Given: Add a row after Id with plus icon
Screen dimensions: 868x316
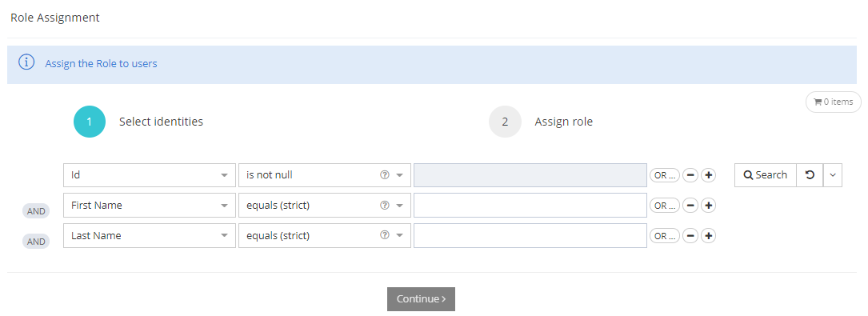Looking at the screenshot, I should [x=708, y=175].
